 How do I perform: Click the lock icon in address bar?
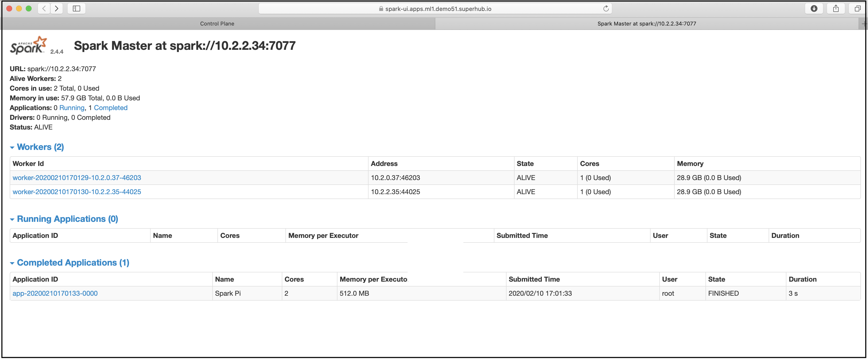381,9
